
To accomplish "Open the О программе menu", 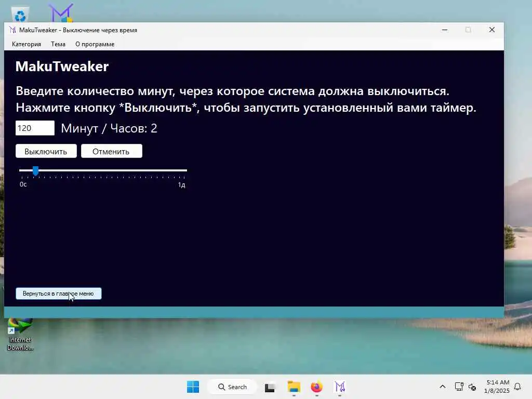I will [x=95, y=44].
